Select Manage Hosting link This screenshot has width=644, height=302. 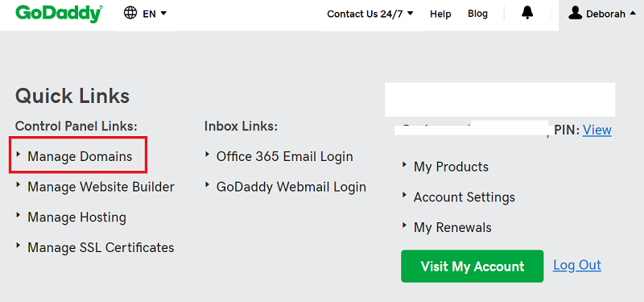pyautogui.click(x=76, y=217)
